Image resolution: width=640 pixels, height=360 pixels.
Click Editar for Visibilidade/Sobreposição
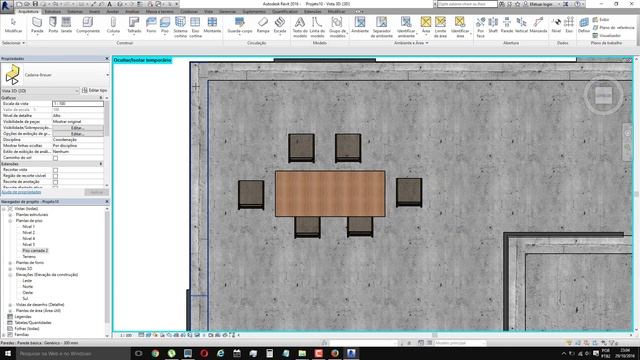tap(78, 128)
